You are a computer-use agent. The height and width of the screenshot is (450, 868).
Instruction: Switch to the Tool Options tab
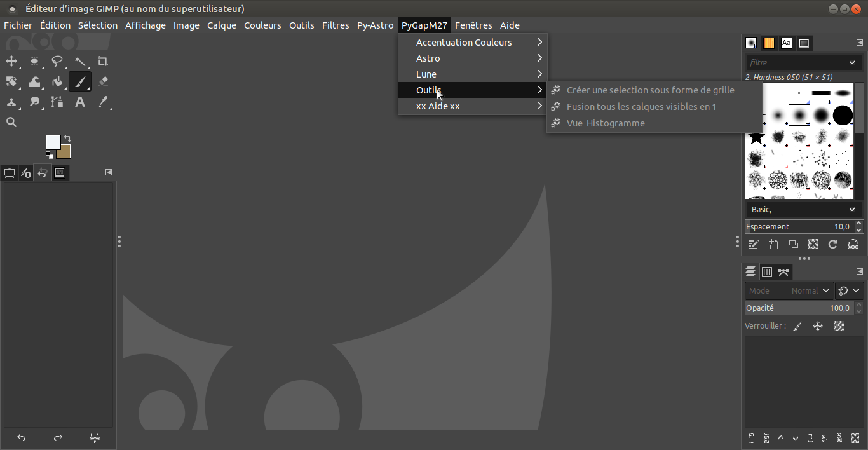click(x=10, y=173)
